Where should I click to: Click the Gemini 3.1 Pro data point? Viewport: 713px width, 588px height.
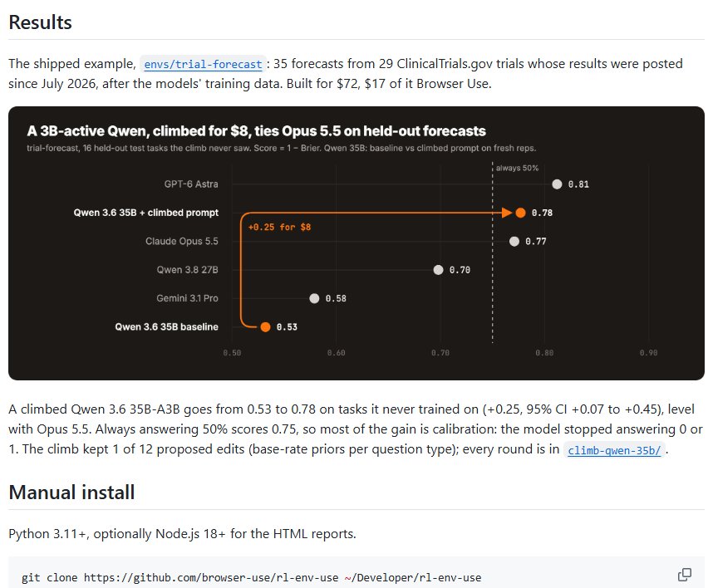point(314,298)
